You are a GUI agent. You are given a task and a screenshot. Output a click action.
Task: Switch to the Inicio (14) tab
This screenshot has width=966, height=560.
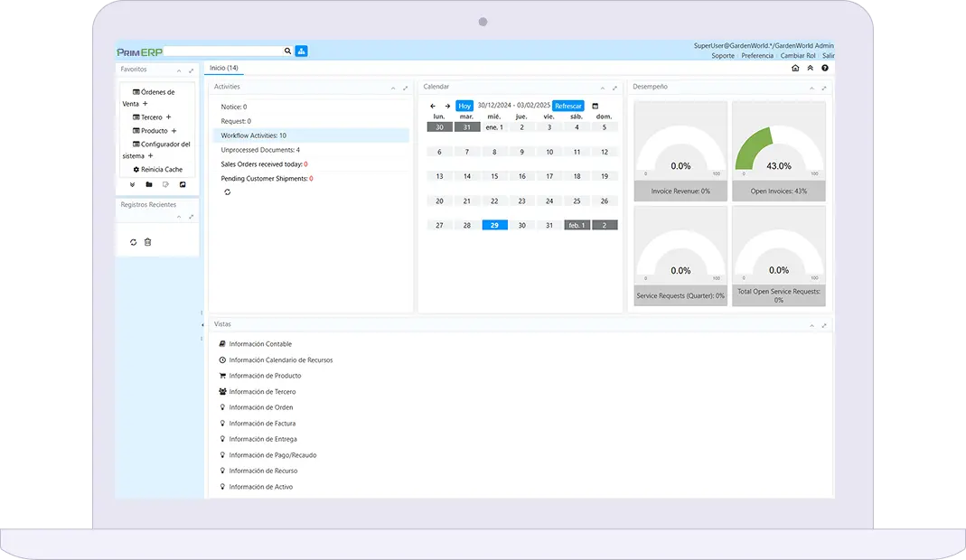(224, 68)
